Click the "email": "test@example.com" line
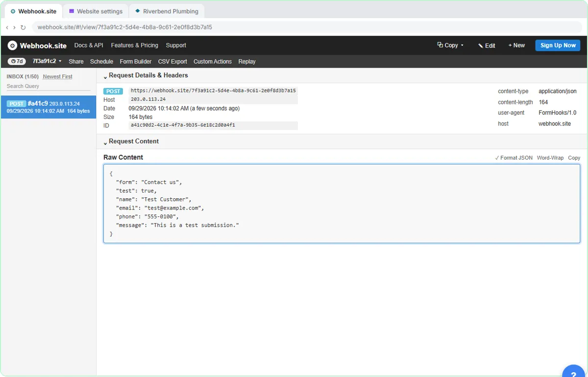This screenshot has height=377, width=588. 160,208
